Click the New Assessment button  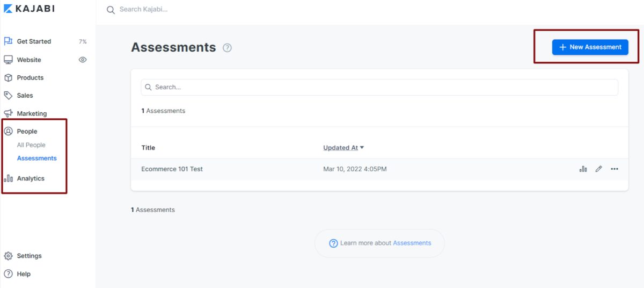tap(590, 47)
